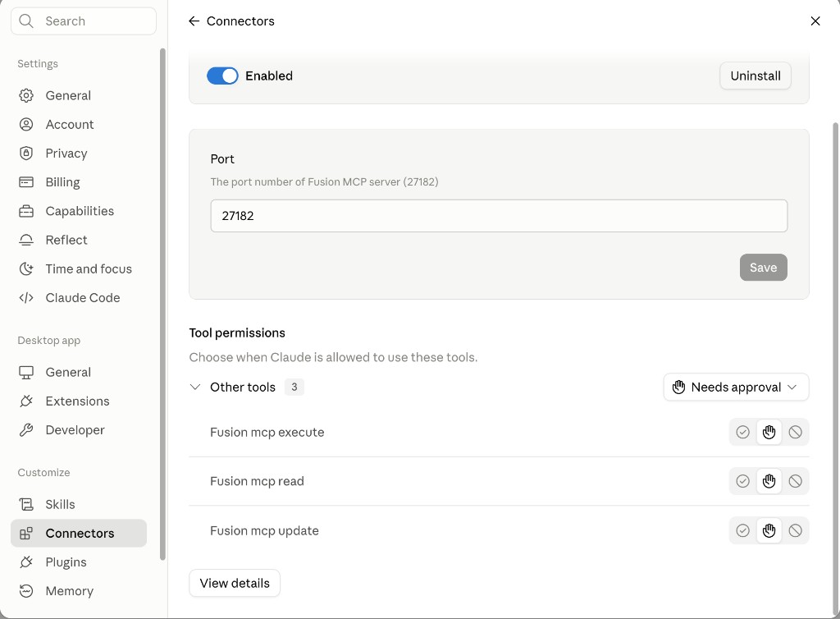Image resolution: width=840 pixels, height=619 pixels.
Task: Click the Tool permissions heading
Action: (x=237, y=332)
